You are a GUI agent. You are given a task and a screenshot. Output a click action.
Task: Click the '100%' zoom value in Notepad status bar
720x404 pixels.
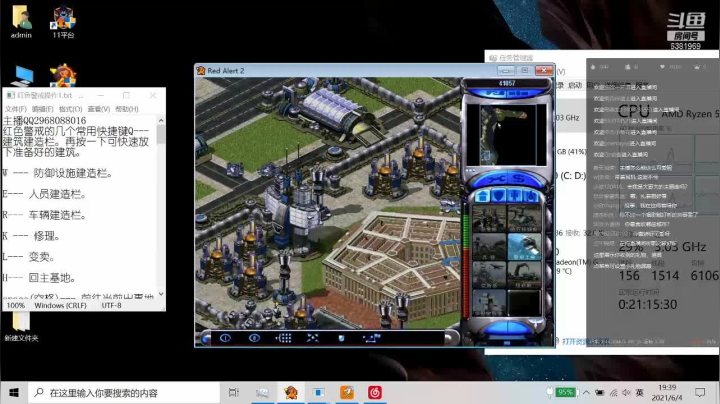click(x=16, y=305)
